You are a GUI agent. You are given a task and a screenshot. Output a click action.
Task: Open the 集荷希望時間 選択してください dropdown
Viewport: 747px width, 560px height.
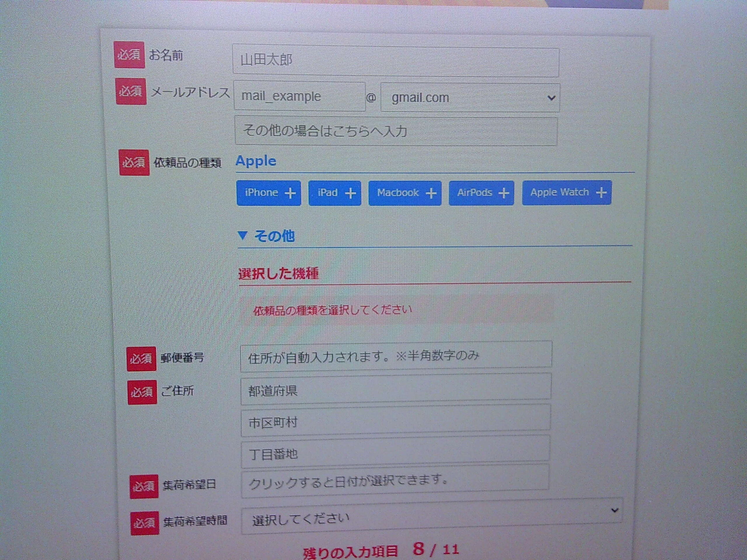click(x=432, y=516)
